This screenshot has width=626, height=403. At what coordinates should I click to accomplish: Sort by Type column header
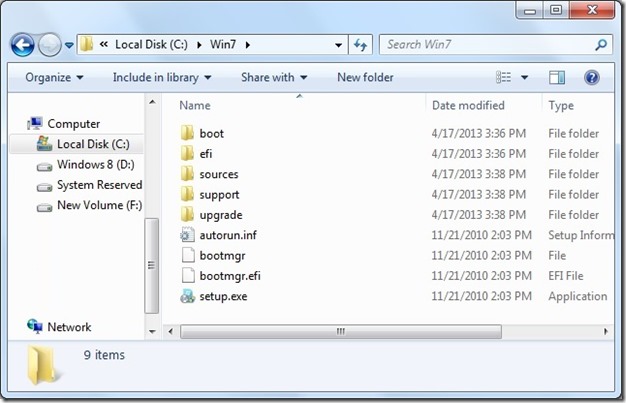click(561, 105)
